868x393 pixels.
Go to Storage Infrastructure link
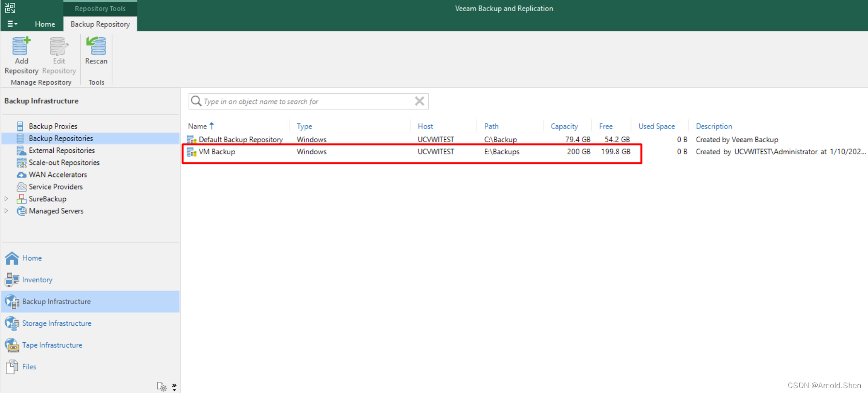point(57,323)
